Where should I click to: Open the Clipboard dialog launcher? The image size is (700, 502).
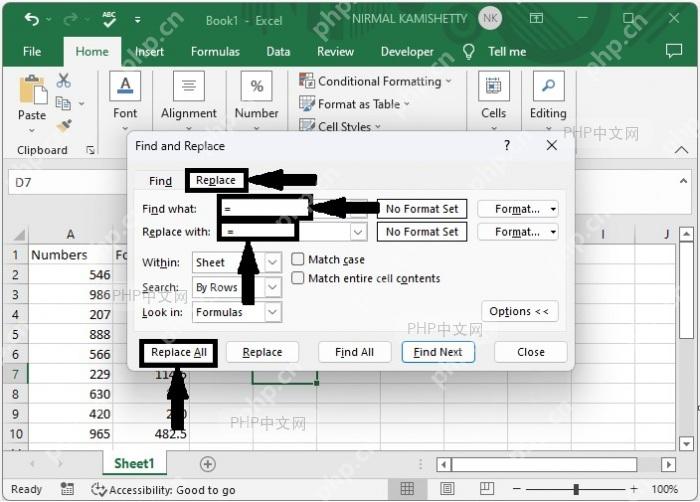(x=90, y=150)
